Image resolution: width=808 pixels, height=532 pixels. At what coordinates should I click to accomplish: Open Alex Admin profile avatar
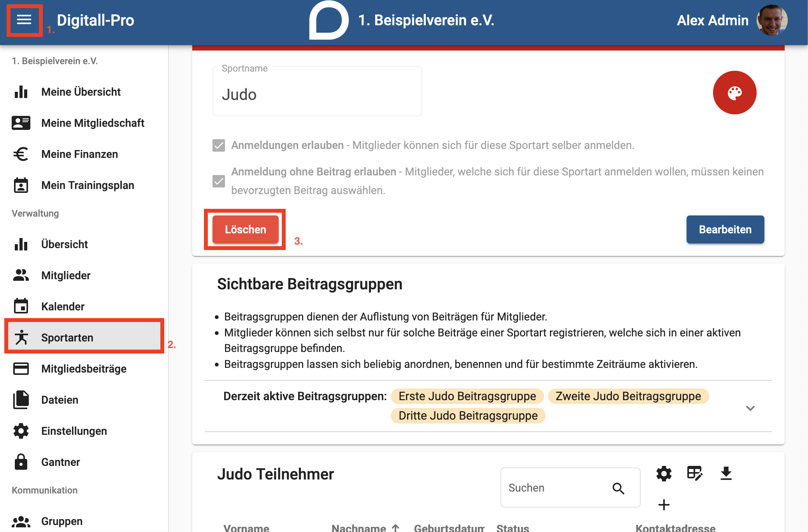(772, 20)
